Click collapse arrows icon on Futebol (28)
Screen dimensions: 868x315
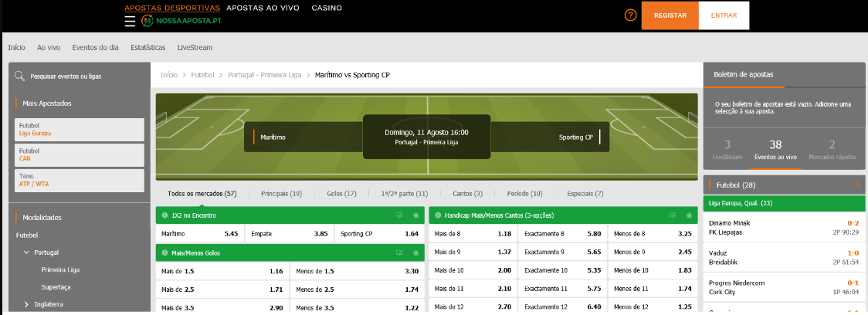857,185
